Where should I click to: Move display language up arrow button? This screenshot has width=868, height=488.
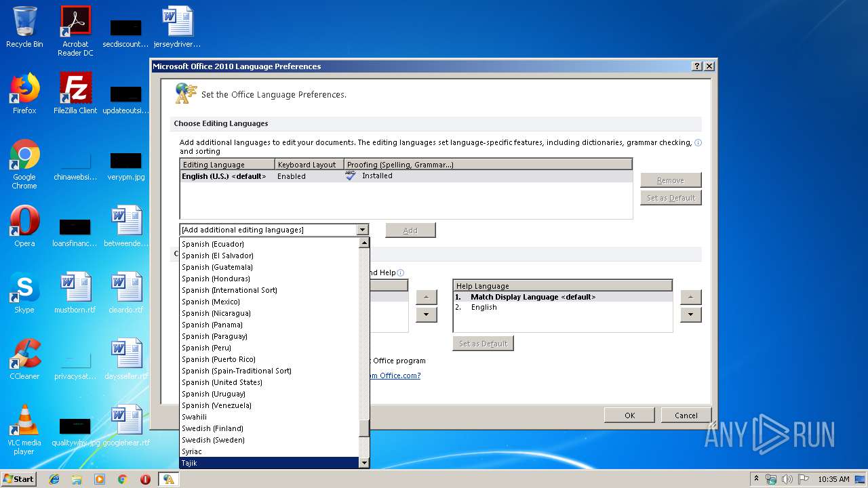coord(426,297)
